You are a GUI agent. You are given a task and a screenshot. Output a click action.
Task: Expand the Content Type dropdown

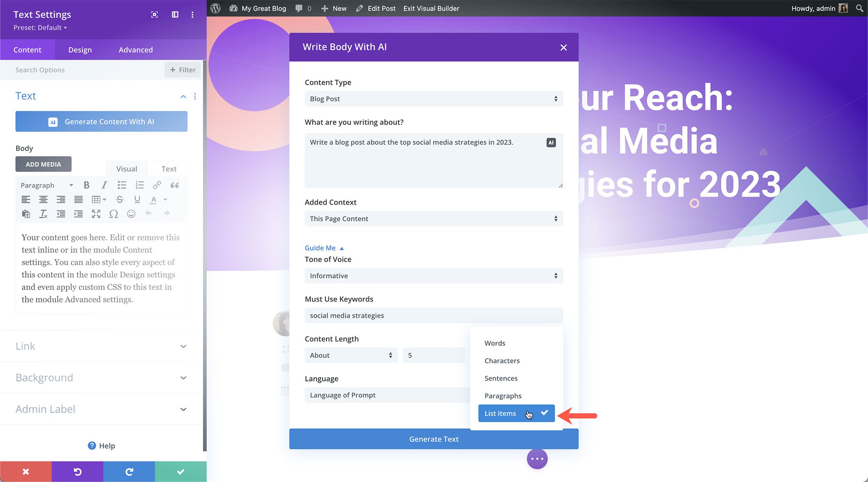click(433, 99)
